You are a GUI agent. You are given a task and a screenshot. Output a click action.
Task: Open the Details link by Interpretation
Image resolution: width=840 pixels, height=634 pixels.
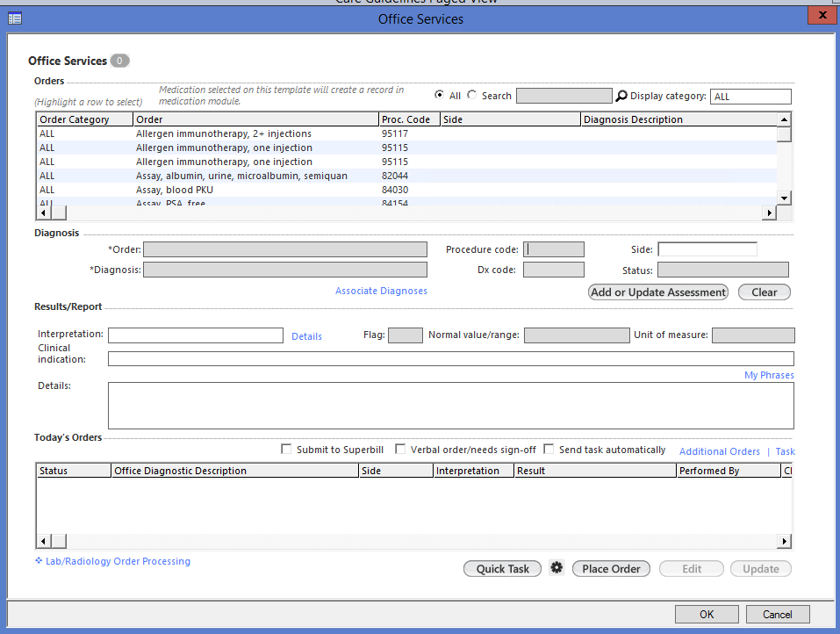point(306,336)
